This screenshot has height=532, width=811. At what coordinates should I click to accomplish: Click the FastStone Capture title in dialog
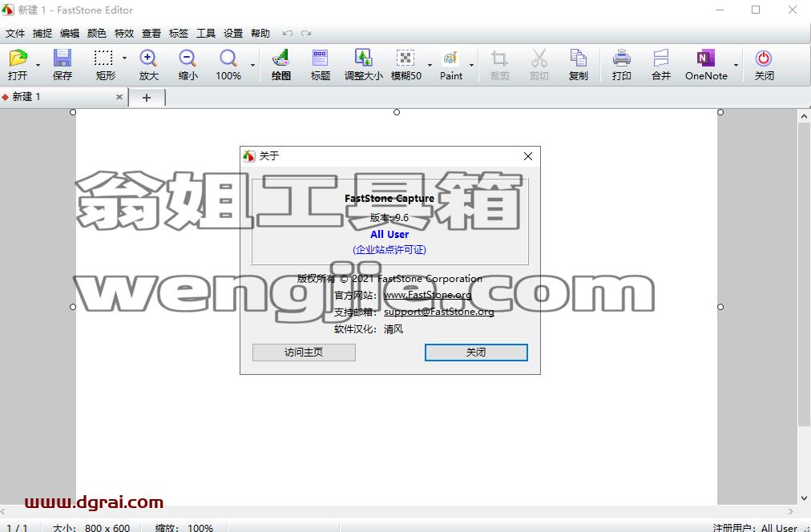click(x=389, y=198)
